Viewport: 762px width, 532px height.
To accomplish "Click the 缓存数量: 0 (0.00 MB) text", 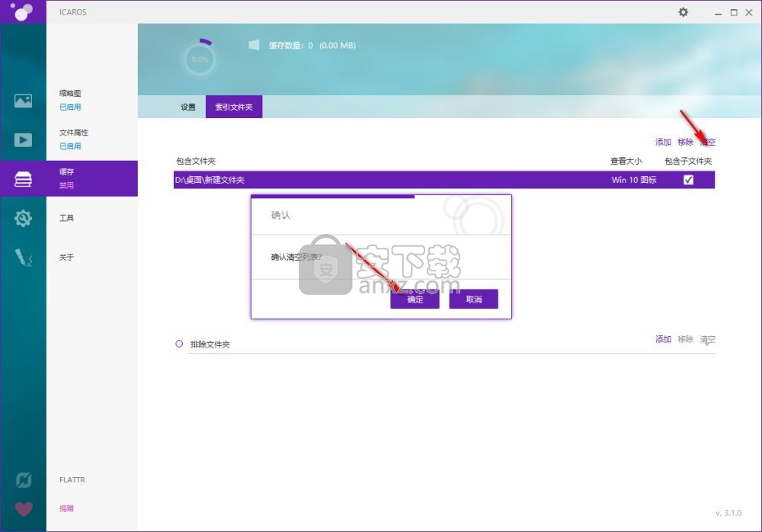I will point(312,45).
